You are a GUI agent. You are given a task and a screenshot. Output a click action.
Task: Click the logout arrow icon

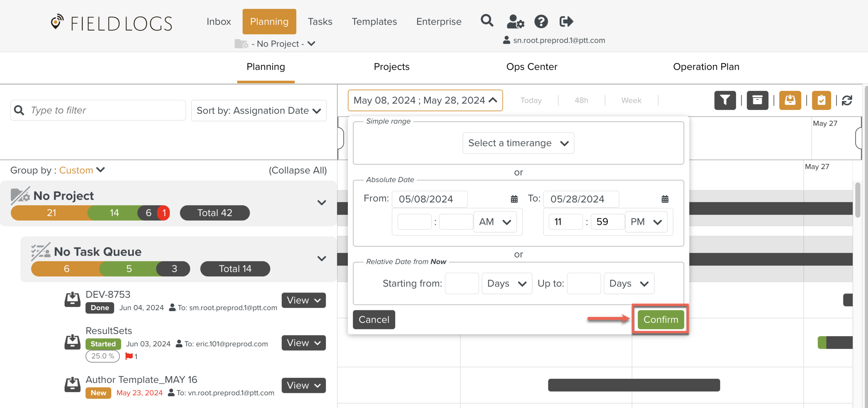(x=566, y=22)
